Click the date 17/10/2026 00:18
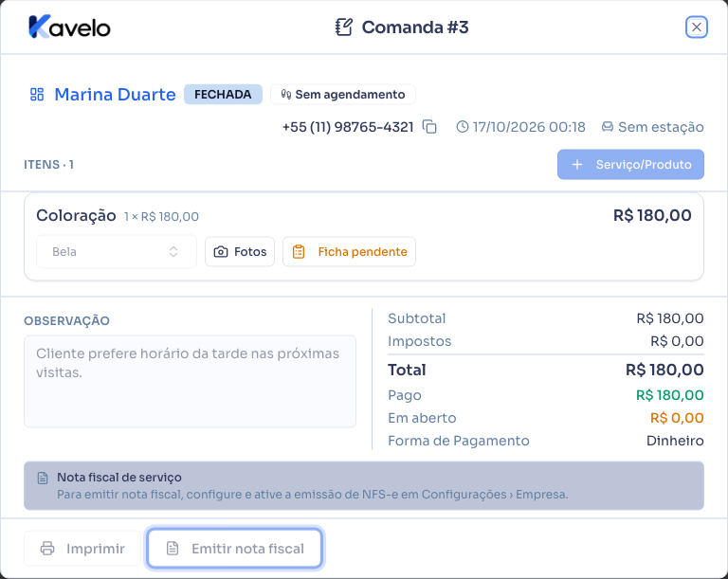The height and width of the screenshot is (579, 728). tap(529, 127)
